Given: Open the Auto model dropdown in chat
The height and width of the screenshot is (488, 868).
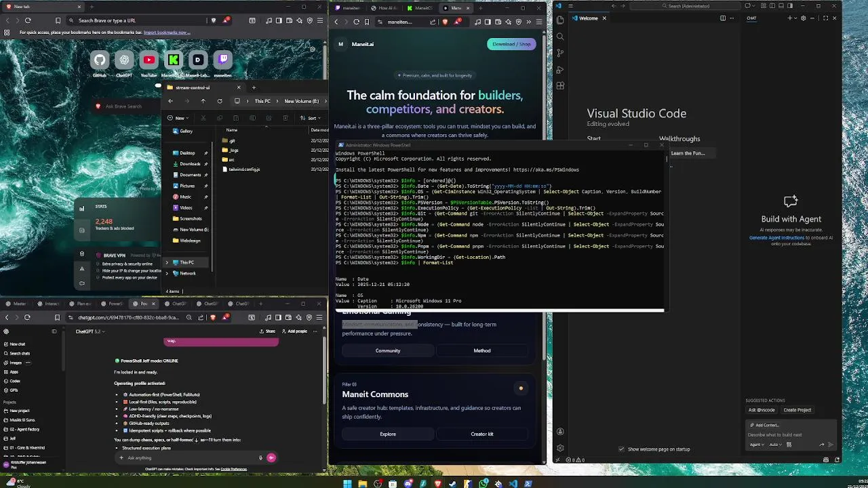Looking at the screenshot, I should point(774,445).
